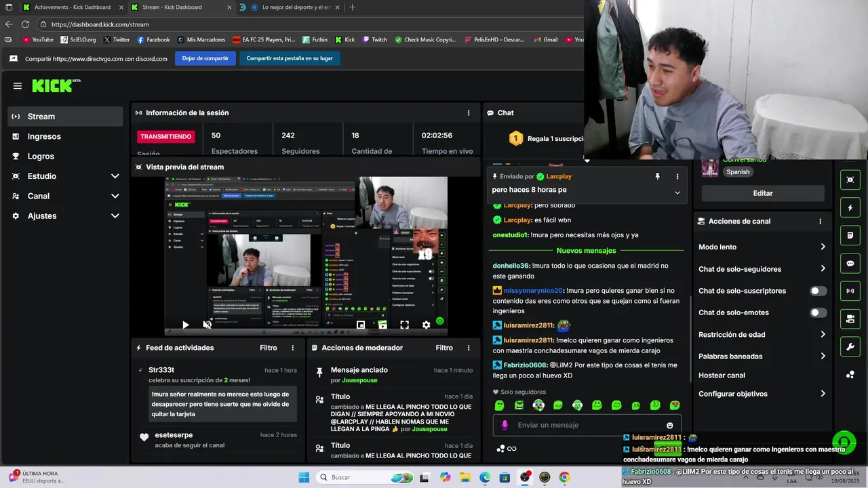Open Filtro in Feed de actividades

click(x=269, y=348)
